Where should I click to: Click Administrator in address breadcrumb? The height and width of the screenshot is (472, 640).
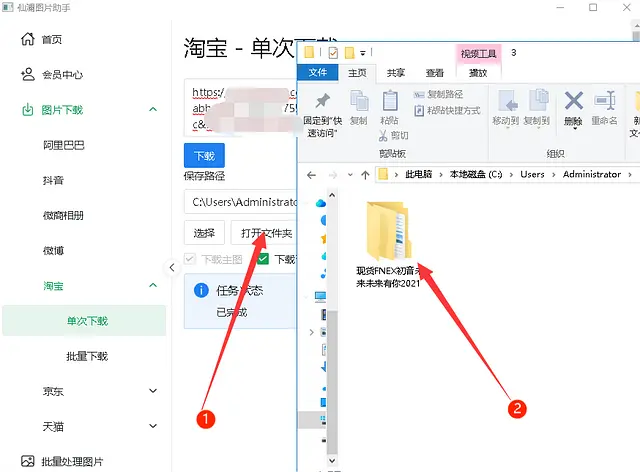[x=592, y=174]
